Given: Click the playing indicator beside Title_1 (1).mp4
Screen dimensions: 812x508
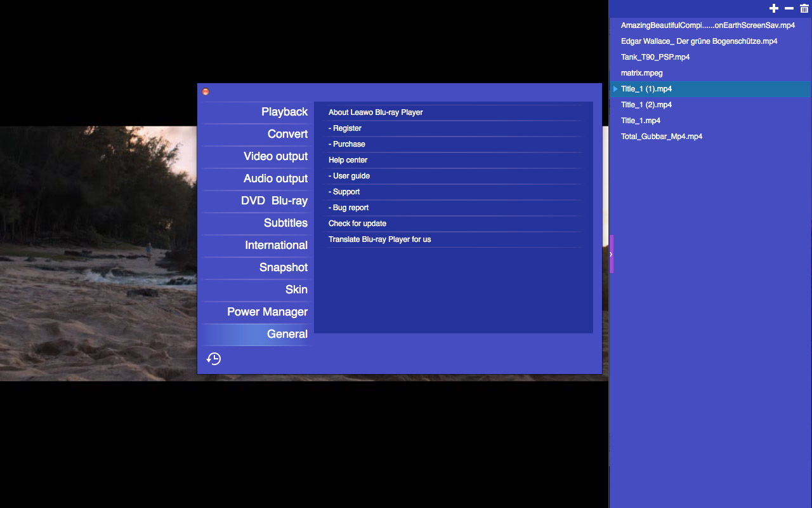Looking at the screenshot, I should click(x=615, y=89).
